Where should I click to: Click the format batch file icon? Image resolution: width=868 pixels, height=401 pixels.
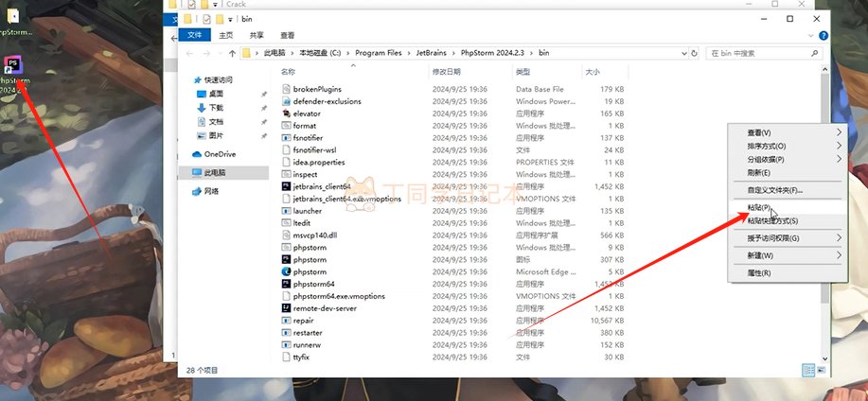point(286,126)
